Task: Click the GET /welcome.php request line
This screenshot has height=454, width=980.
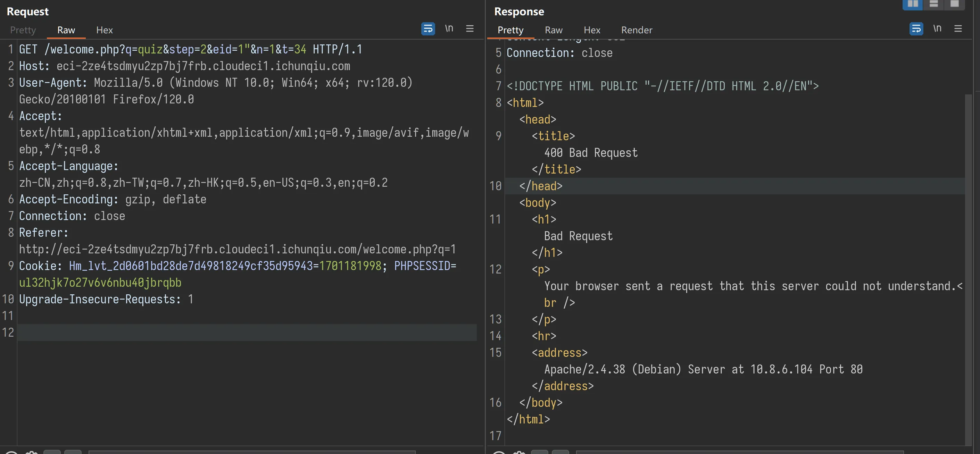Action: [191, 49]
